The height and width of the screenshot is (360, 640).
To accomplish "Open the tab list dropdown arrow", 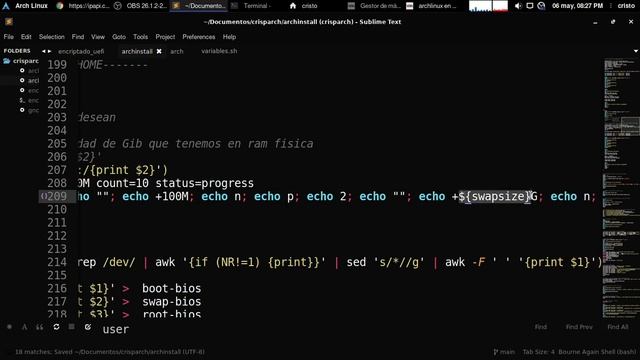I will pyautogui.click(x=636, y=51).
